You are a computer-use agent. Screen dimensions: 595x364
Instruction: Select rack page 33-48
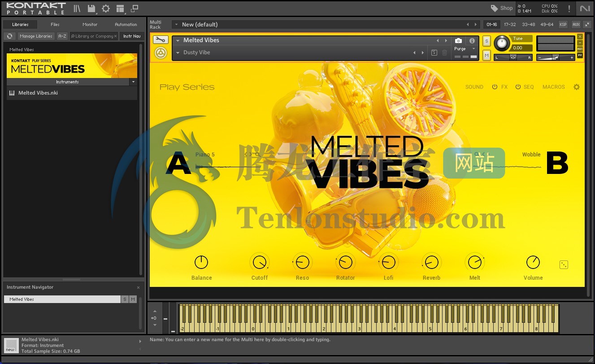[x=528, y=25]
